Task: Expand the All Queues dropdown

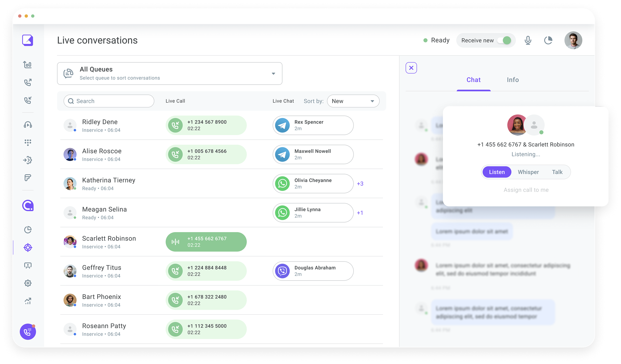Action: click(x=170, y=73)
